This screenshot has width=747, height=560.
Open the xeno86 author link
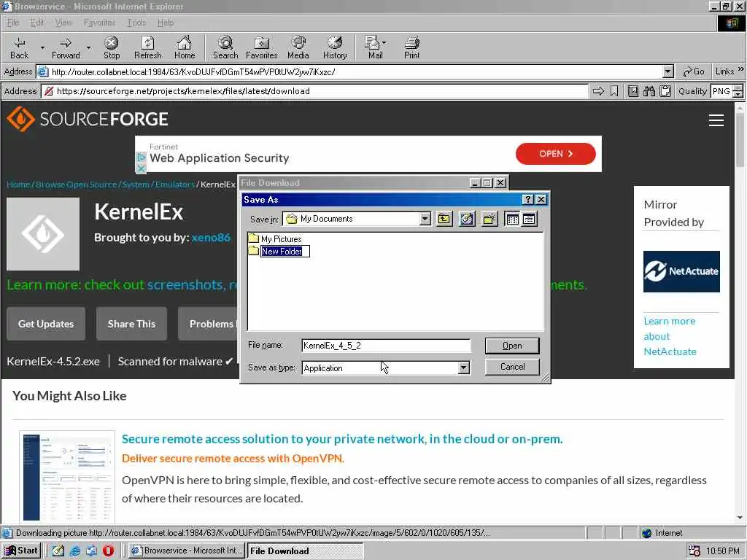click(211, 237)
